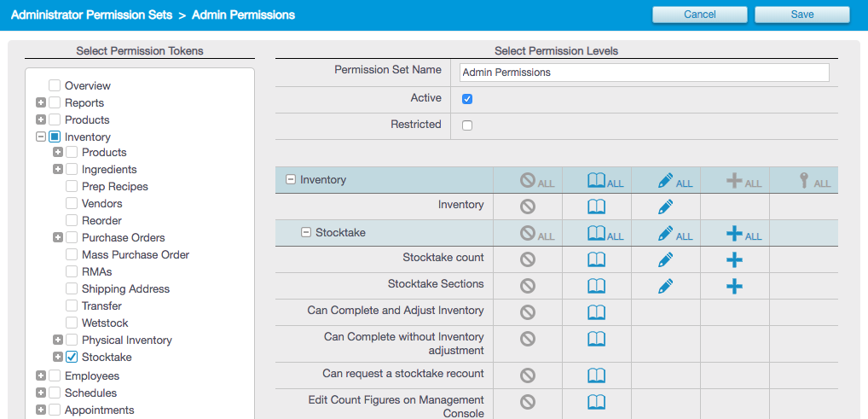Uncheck the Stocktake token checkbox
This screenshot has width=868, height=419.
[x=72, y=357]
